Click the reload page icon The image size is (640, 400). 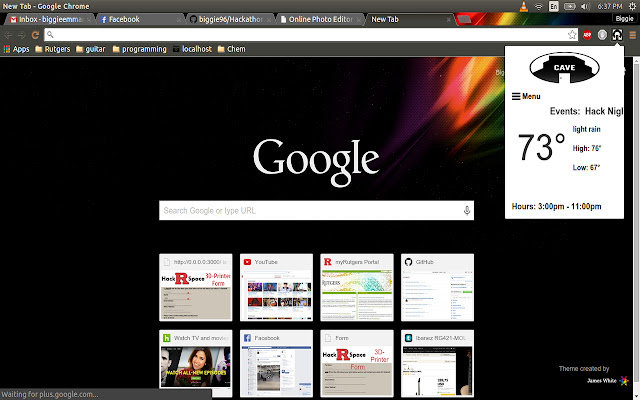[x=36, y=34]
